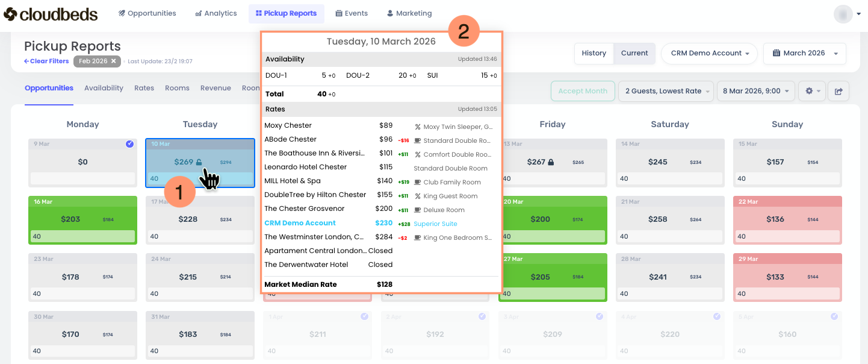Click the export/share icon button
Screen dimensions: 868x364
click(838, 91)
